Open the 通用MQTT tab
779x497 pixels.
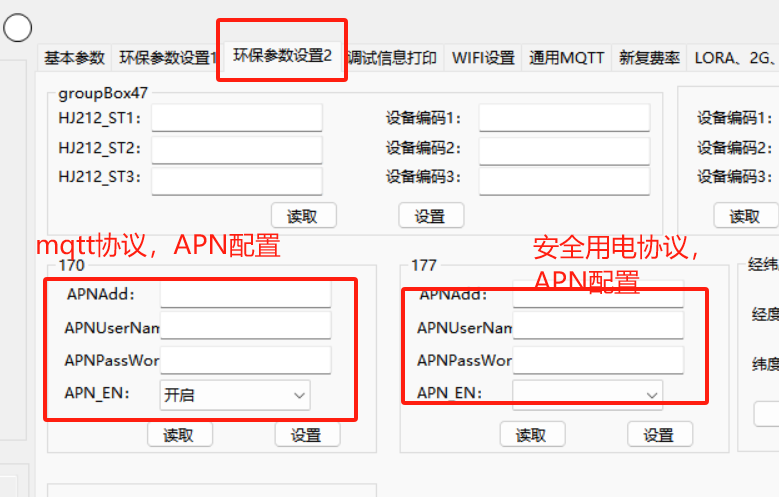click(x=566, y=58)
